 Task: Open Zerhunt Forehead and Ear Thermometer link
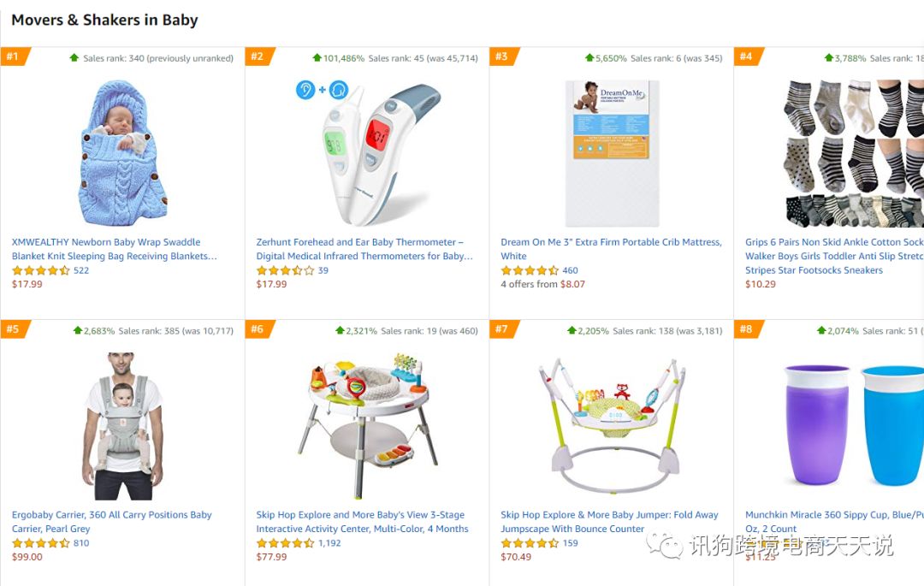coord(364,249)
